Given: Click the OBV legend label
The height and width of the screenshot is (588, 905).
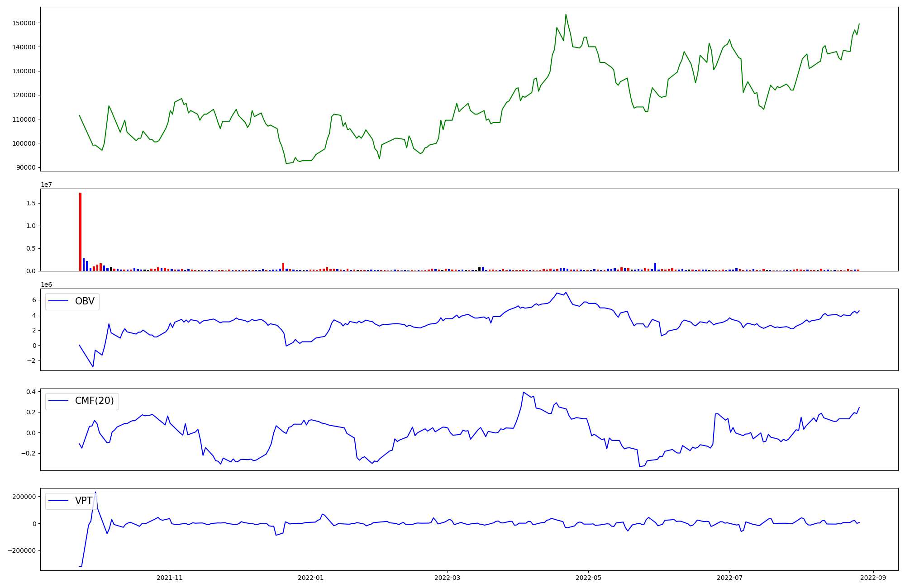Looking at the screenshot, I should coord(85,301).
